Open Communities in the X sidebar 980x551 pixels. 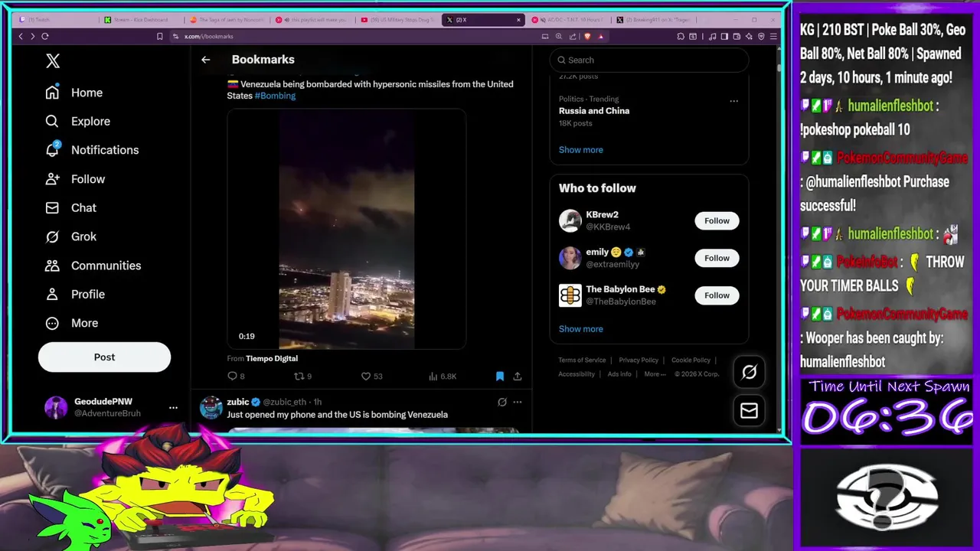coord(93,266)
